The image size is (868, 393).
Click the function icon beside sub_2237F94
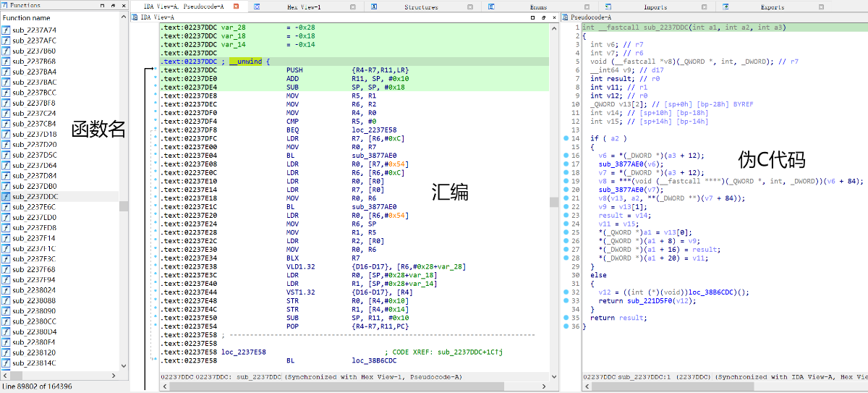[x=7, y=279]
